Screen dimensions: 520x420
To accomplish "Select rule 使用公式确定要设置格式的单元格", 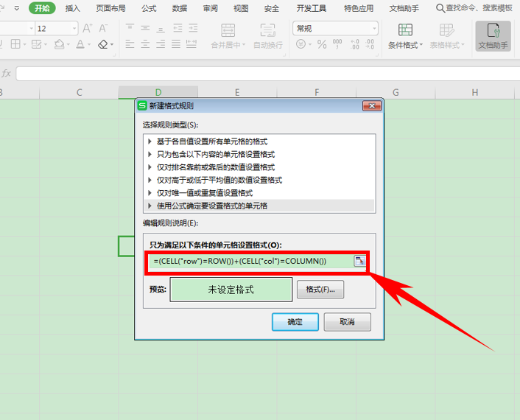I will 259,206.
